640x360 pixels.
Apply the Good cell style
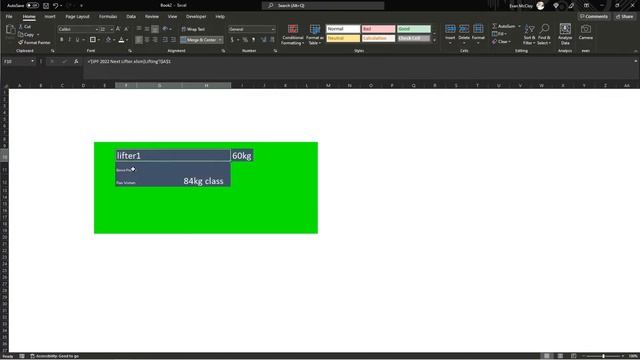[x=414, y=29]
